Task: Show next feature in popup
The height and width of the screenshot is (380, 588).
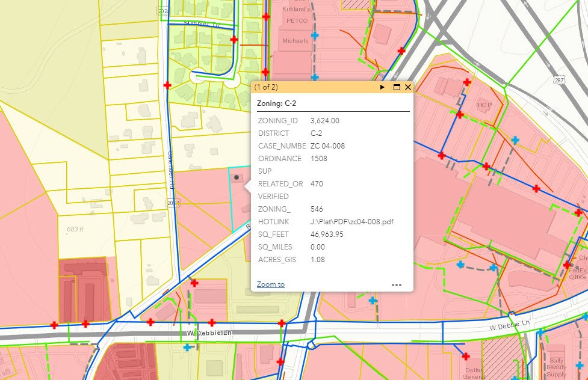Action: click(382, 87)
